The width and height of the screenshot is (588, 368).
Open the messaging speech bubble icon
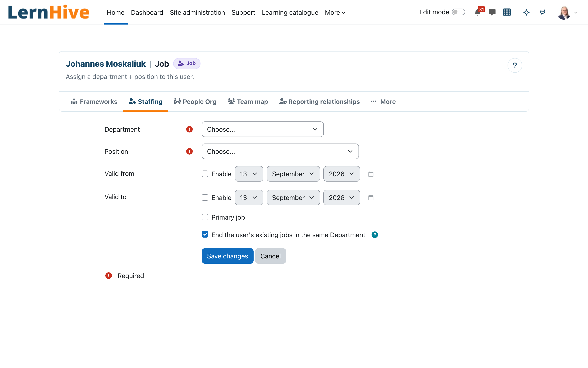click(492, 12)
